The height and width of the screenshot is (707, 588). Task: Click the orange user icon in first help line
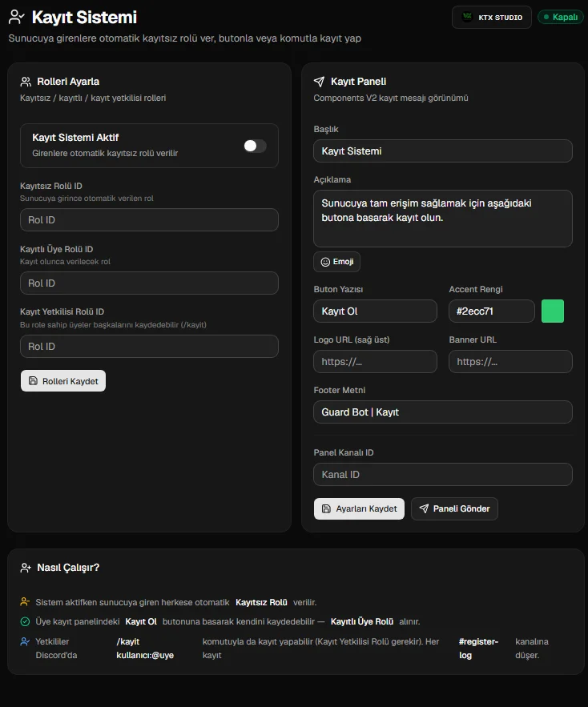pos(26,602)
